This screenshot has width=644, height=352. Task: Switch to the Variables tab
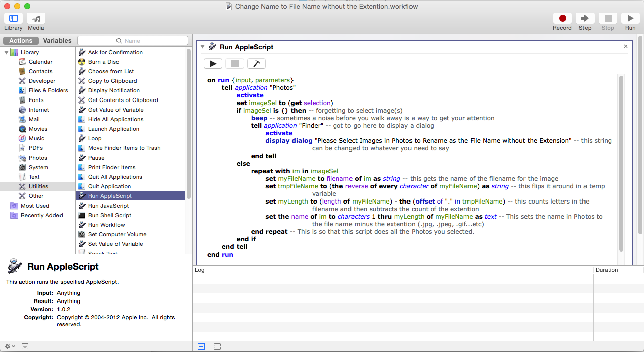[57, 41]
